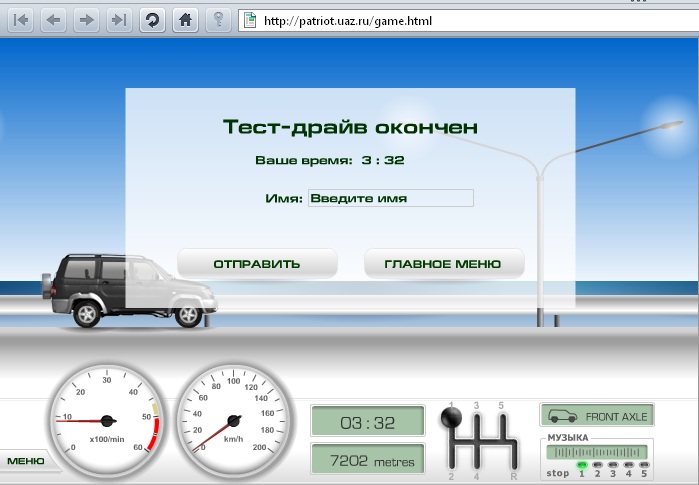Switch to music track 5
The height and width of the screenshot is (485, 699).
pyautogui.click(x=644, y=465)
